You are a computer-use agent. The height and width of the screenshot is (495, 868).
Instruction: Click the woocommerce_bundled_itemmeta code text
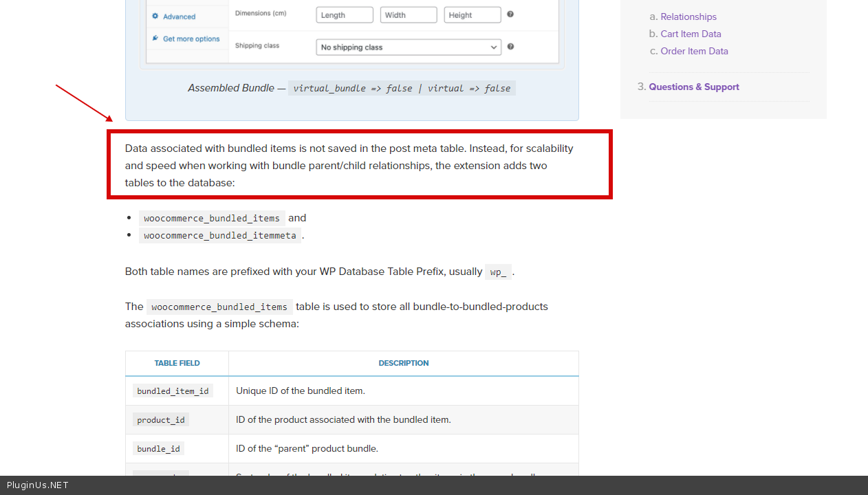(220, 235)
